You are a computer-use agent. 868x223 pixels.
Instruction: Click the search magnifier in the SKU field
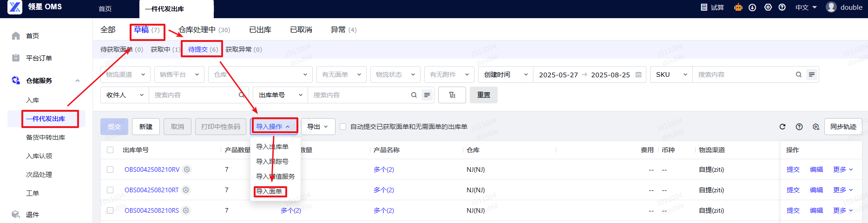click(x=799, y=74)
